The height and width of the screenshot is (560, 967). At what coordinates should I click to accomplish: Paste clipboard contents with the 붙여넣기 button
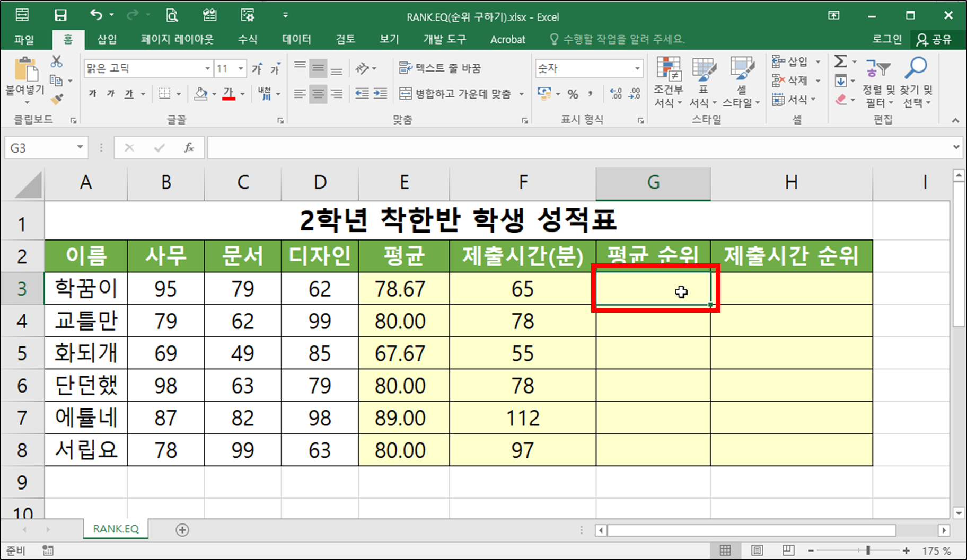[25, 79]
